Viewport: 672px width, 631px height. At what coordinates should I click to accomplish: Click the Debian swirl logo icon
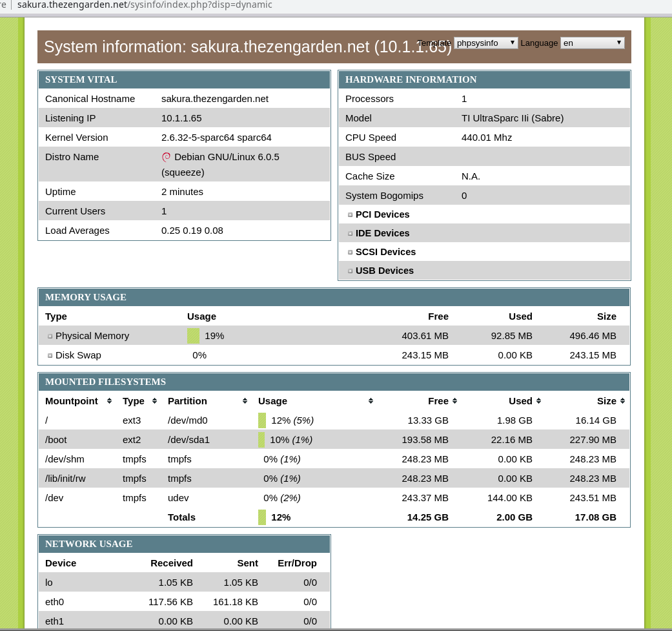[x=167, y=158]
